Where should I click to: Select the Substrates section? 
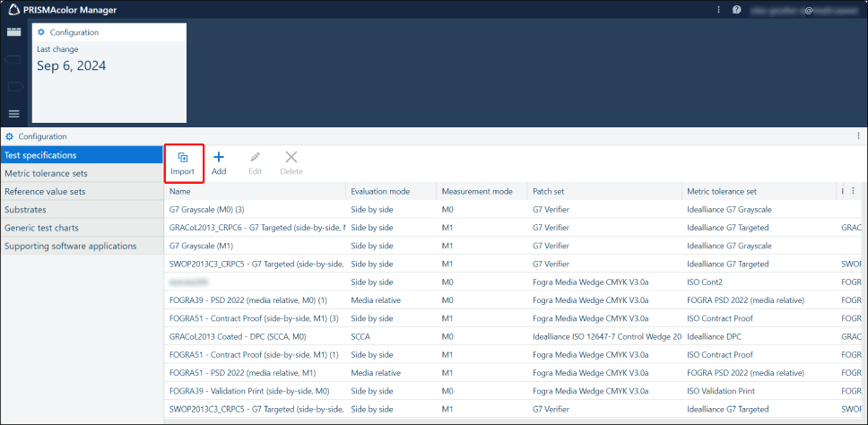click(26, 210)
